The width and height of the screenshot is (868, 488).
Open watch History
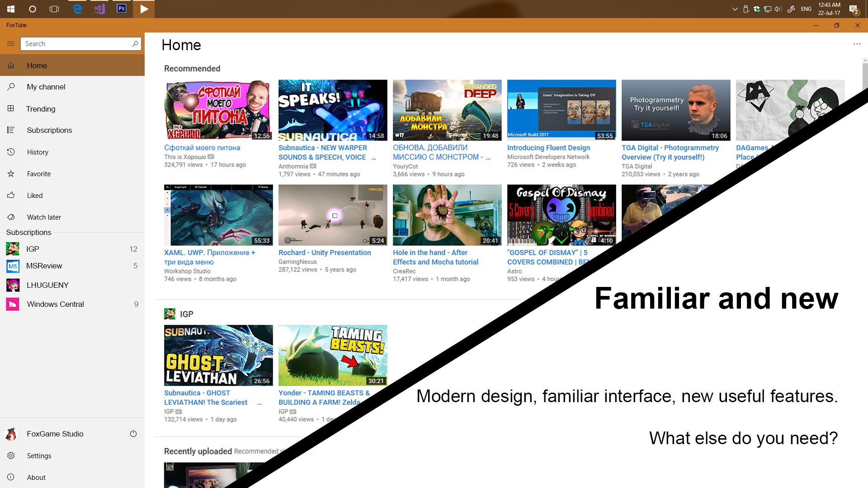(x=38, y=152)
